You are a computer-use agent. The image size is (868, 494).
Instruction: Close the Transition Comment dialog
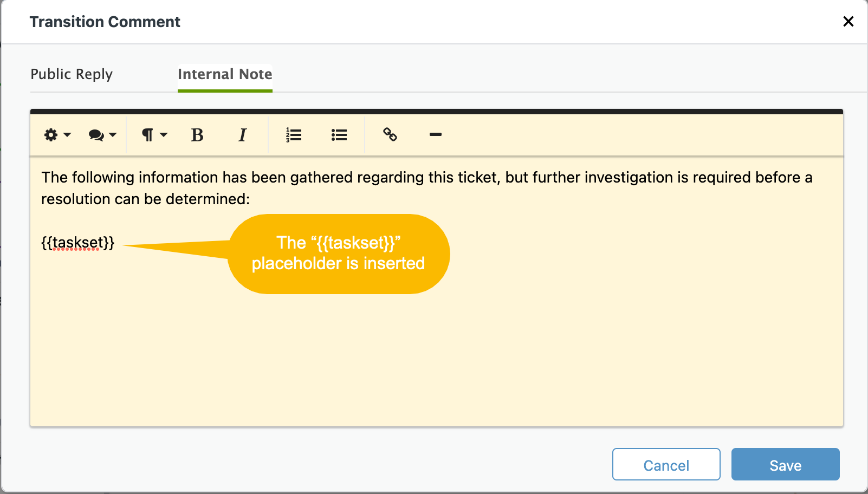click(x=848, y=21)
